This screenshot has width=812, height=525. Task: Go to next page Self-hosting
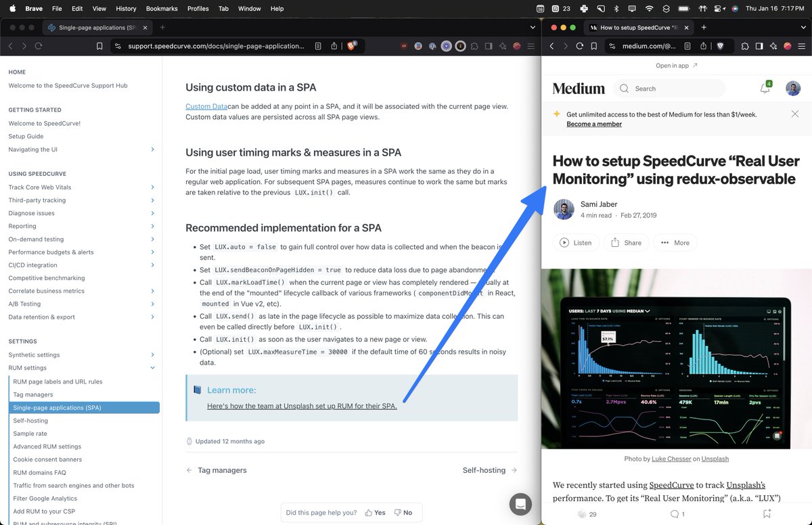click(x=490, y=470)
